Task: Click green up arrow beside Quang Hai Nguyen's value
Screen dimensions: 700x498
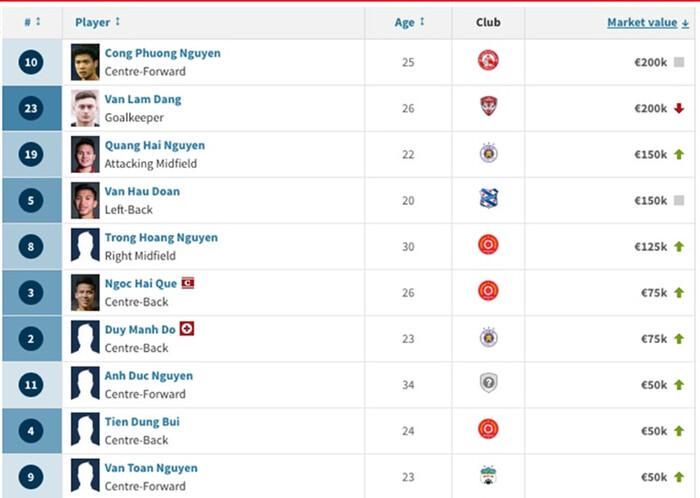Action: pyautogui.click(x=679, y=154)
